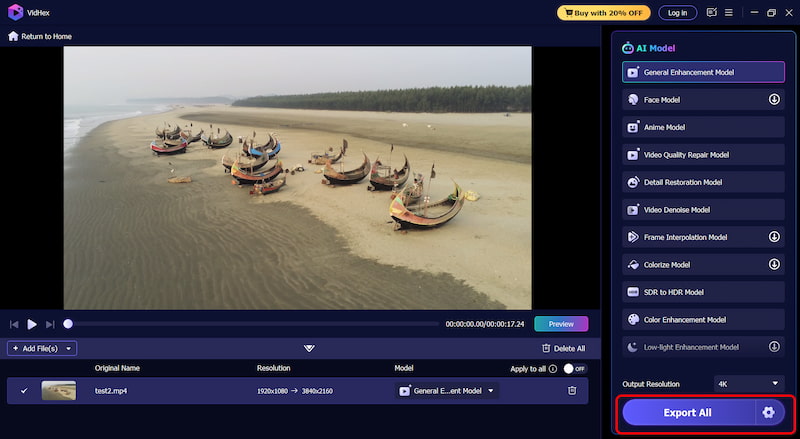800x439 pixels.
Task: Click the Apply to all info icon
Action: coord(553,369)
